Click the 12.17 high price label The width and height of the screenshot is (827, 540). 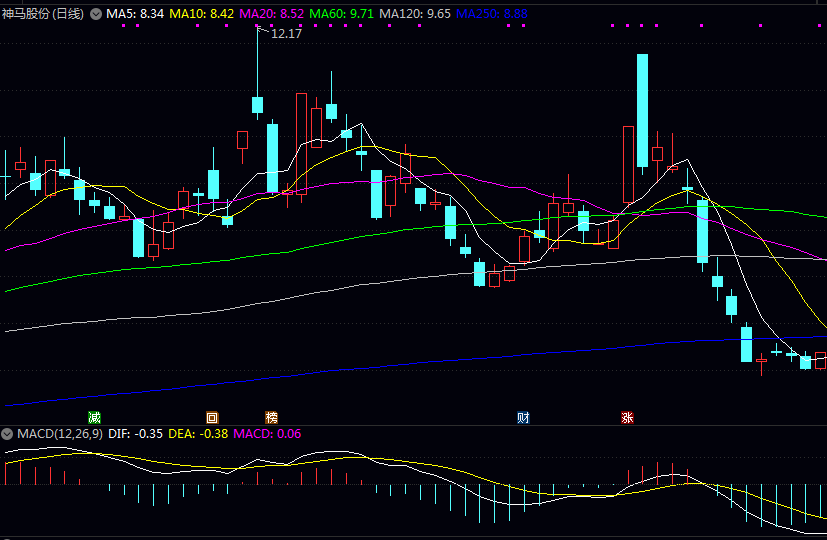pyautogui.click(x=286, y=33)
